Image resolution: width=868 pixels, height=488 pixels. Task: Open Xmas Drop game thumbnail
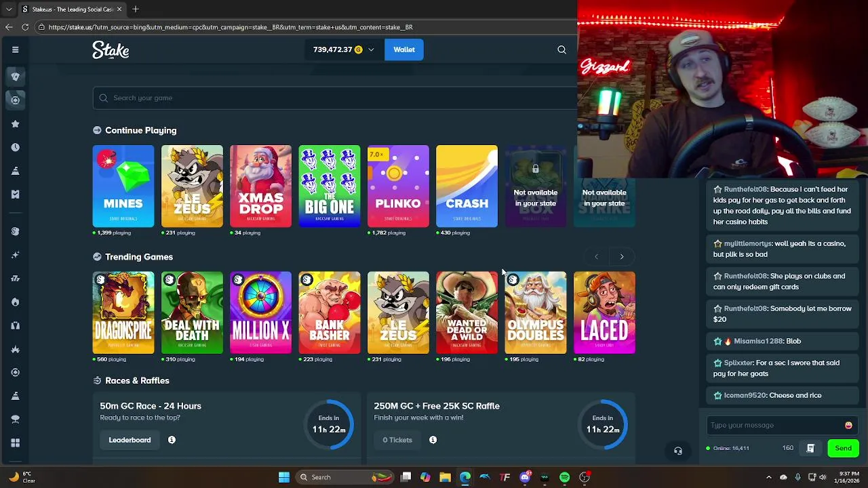(260, 186)
